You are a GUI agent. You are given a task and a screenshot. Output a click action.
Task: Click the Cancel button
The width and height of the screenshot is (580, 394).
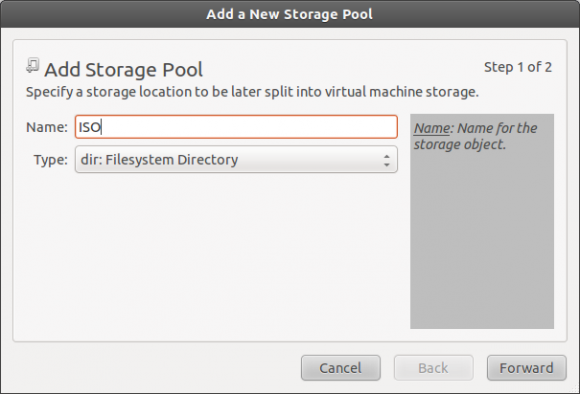coord(341,368)
